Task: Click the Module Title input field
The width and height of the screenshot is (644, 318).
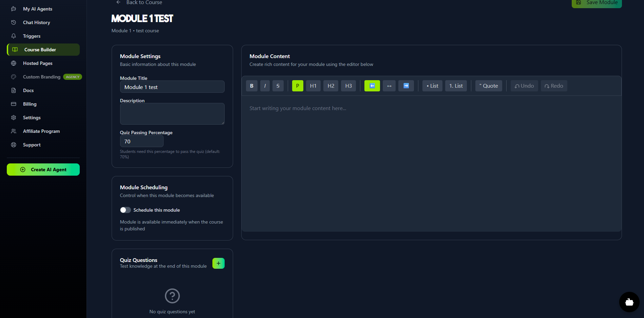Action: point(172,87)
